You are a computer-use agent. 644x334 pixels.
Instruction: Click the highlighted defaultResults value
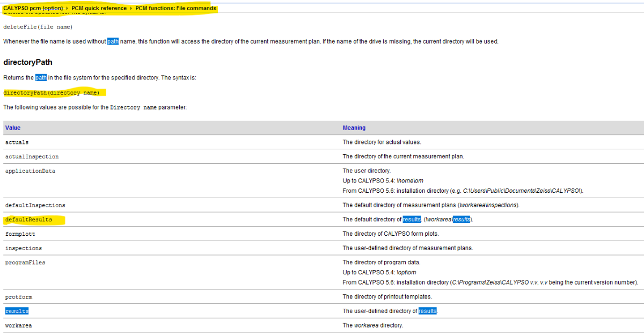point(28,220)
